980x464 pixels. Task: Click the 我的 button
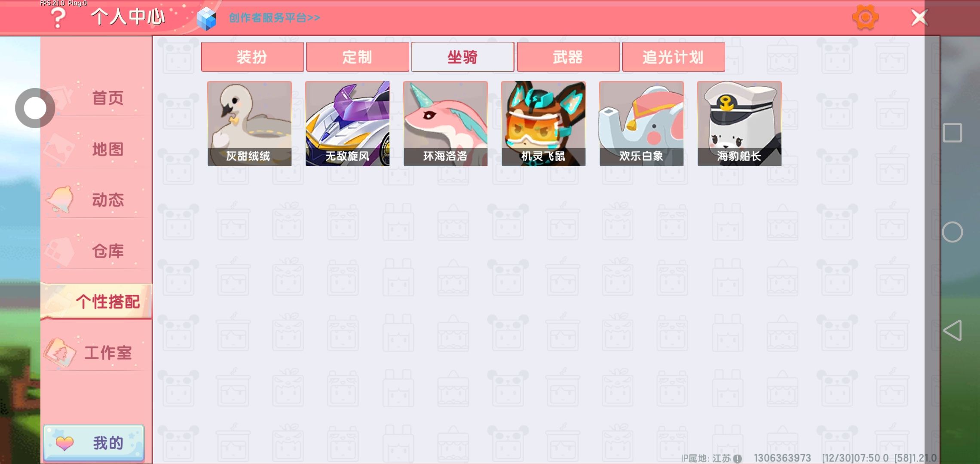click(x=94, y=443)
